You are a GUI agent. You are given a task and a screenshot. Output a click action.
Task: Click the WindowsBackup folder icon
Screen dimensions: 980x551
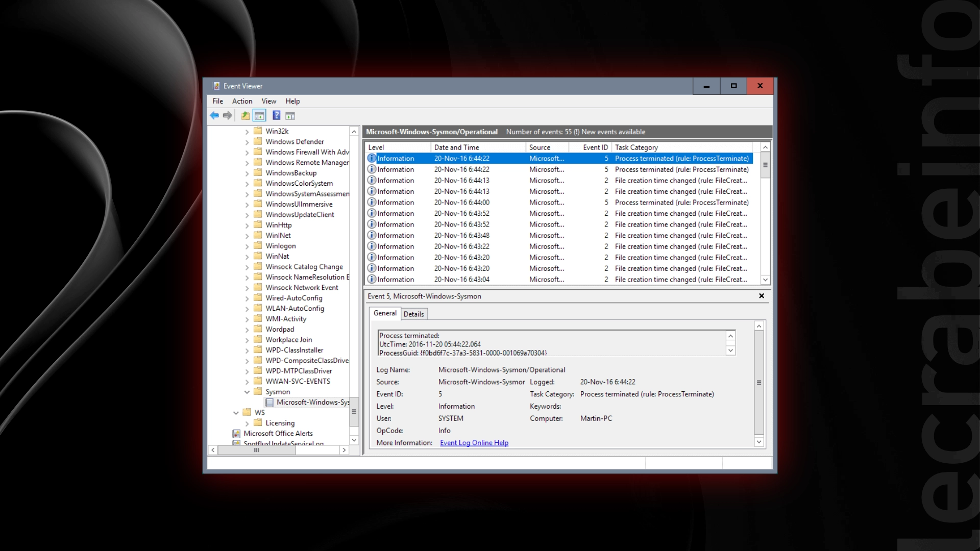coord(258,173)
